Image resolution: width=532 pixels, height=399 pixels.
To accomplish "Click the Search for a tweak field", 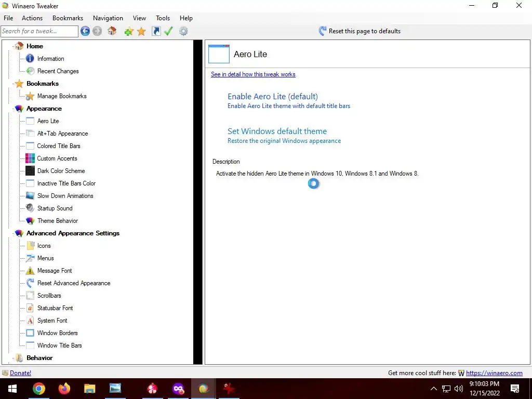I will tap(39, 31).
